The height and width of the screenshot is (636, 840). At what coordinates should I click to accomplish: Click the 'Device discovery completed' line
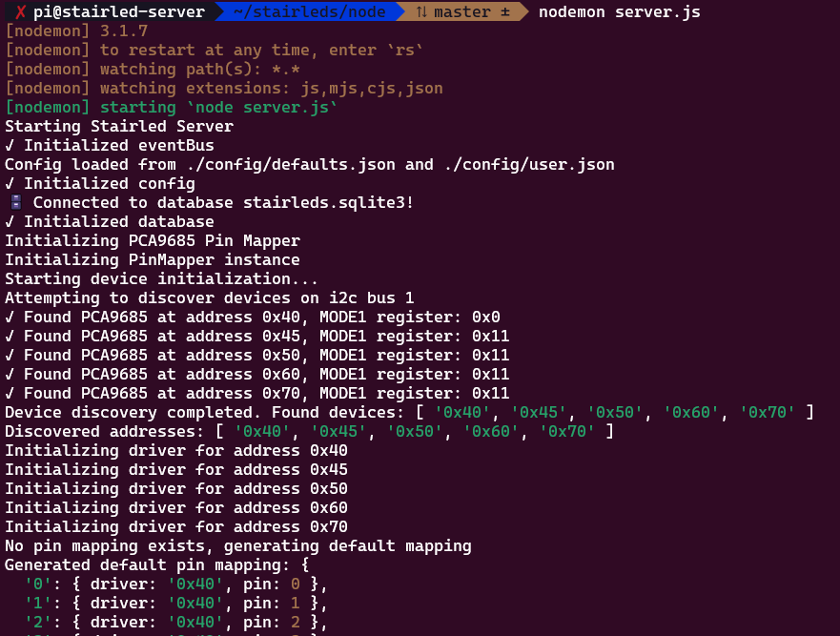click(x=410, y=413)
